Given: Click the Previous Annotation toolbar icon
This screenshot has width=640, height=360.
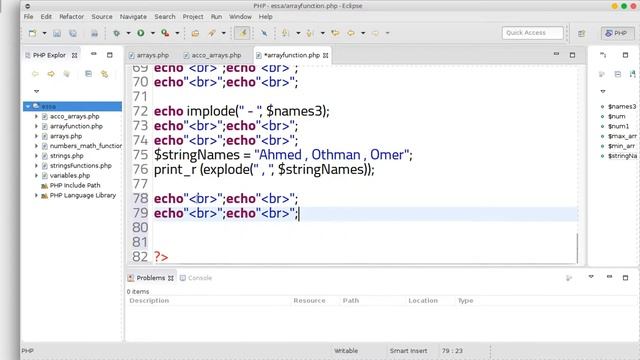Looking at the screenshot, I should click(310, 33).
